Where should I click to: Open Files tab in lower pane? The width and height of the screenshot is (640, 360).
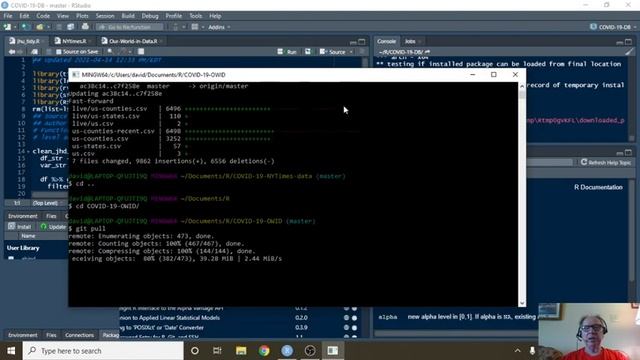click(x=51, y=335)
